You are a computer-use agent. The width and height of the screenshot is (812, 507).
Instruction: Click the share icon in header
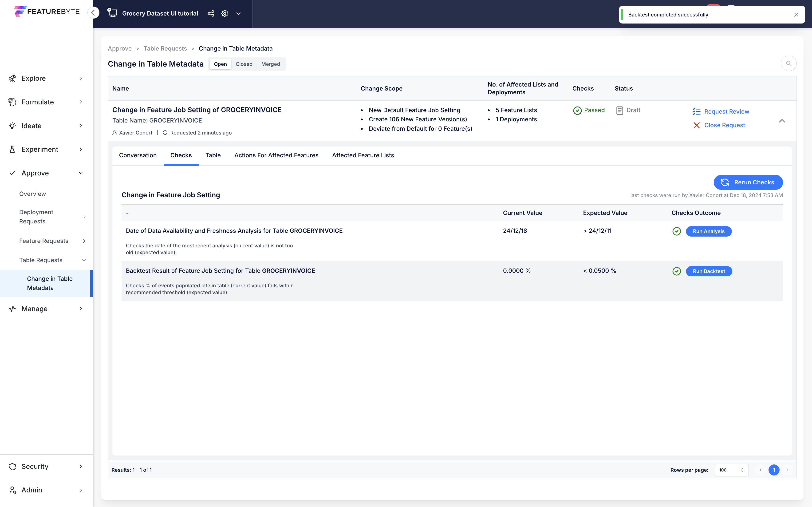(211, 13)
